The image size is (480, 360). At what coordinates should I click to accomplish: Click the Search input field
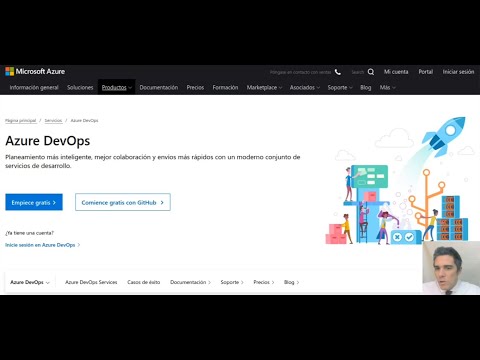point(357,72)
